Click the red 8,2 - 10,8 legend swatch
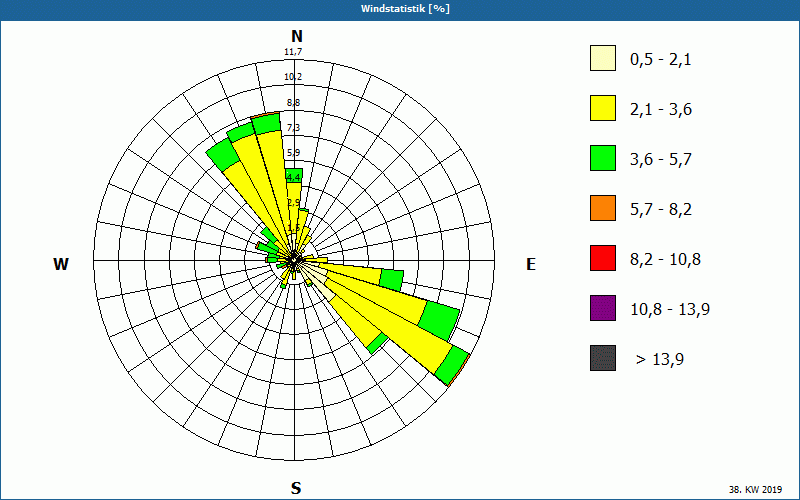800x500 pixels. tap(603, 258)
